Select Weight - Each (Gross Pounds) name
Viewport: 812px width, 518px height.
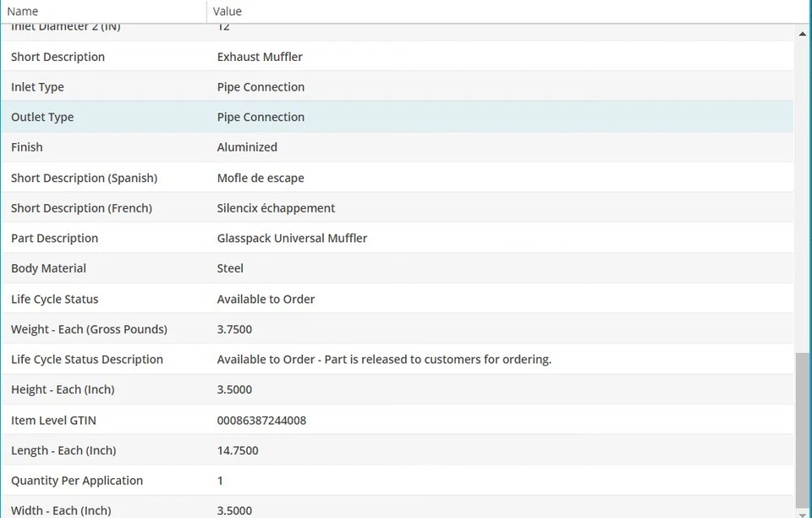pos(89,329)
